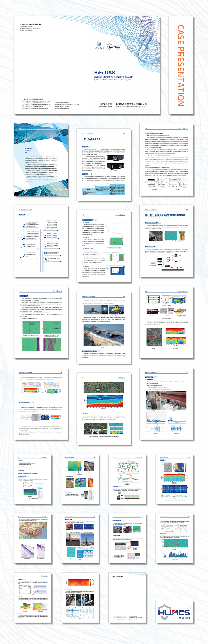208x644 pixels.
Task: Open page 10 with two street map heatmaps
Action: point(41,404)
